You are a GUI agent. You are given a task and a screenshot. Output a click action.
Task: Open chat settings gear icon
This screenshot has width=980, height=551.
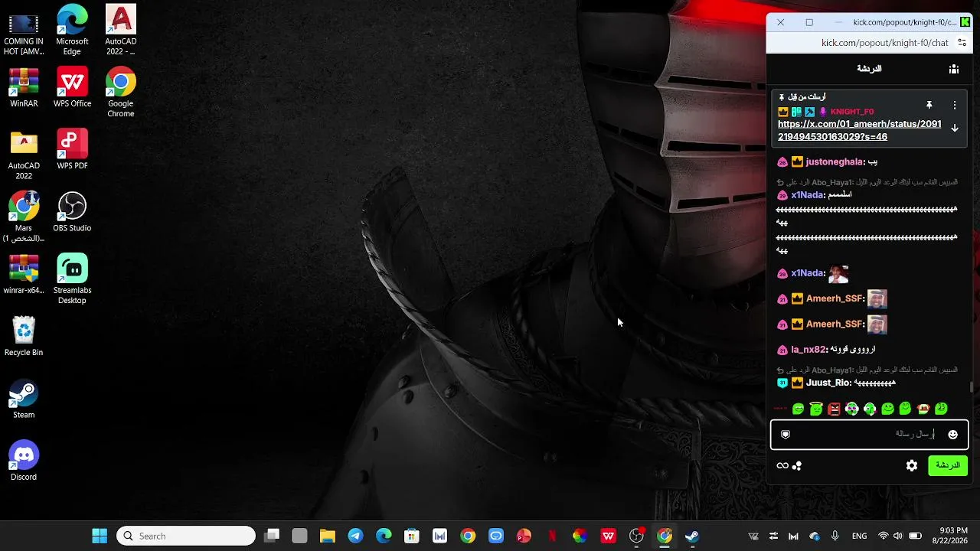(912, 465)
